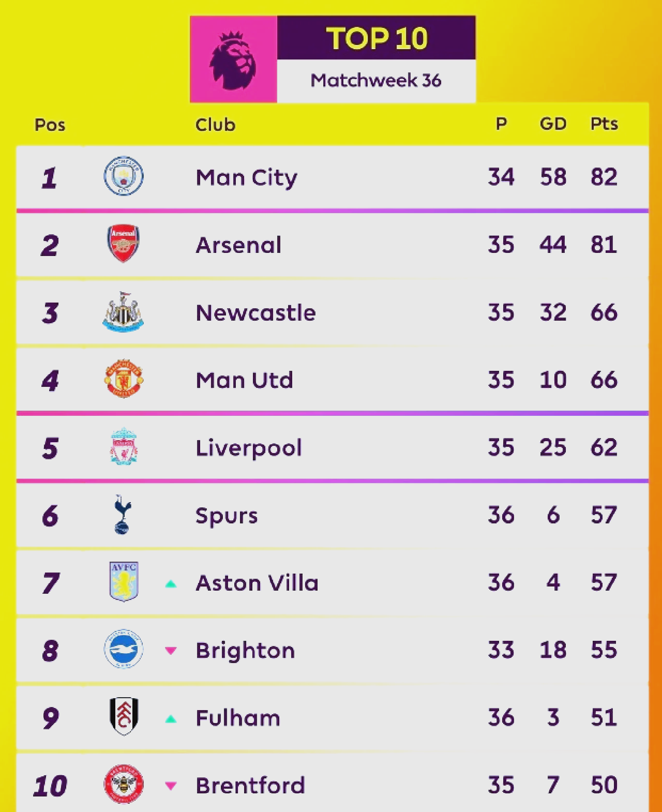Open the Newcastle club crest
662x812 pixels.
click(x=123, y=312)
